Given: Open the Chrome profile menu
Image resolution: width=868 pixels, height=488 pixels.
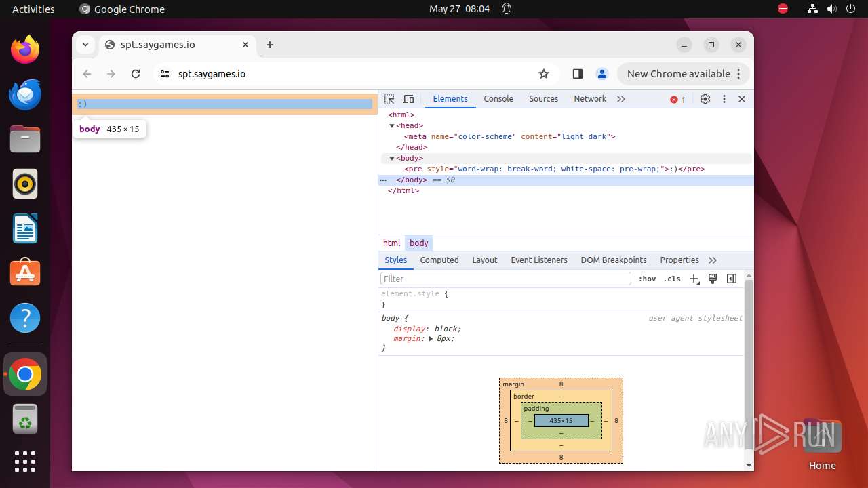Looking at the screenshot, I should (601, 74).
